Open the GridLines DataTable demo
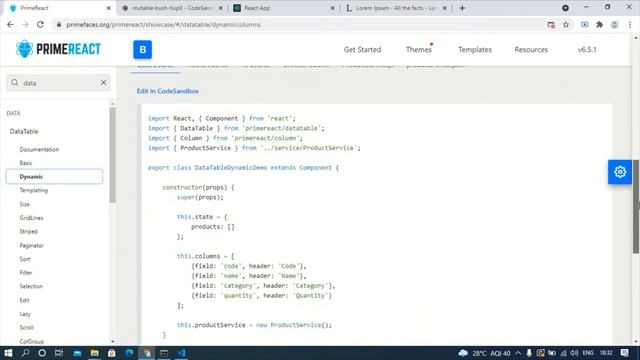Image resolution: width=640 pixels, height=360 pixels. (x=31, y=218)
